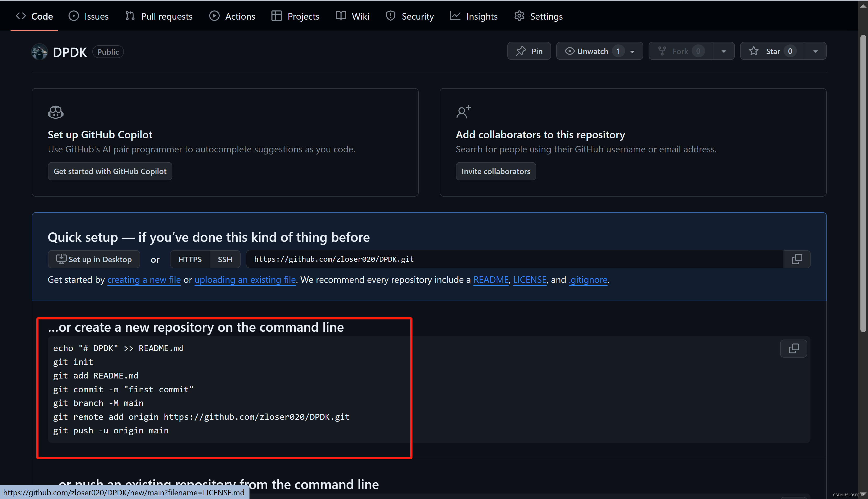
Task: Pin the DPDK repository
Action: [529, 51]
